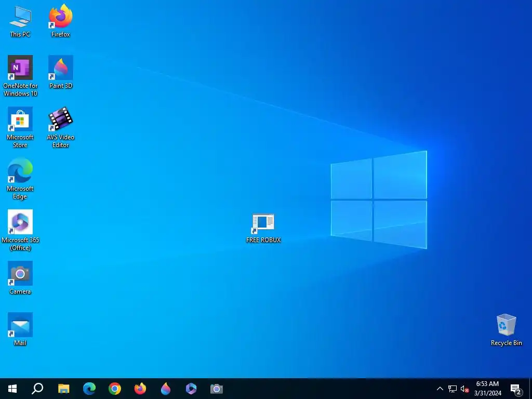Select the Paint 3D desktop shortcut
This screenshot has width=532, height=399.
tap(60, 72)
